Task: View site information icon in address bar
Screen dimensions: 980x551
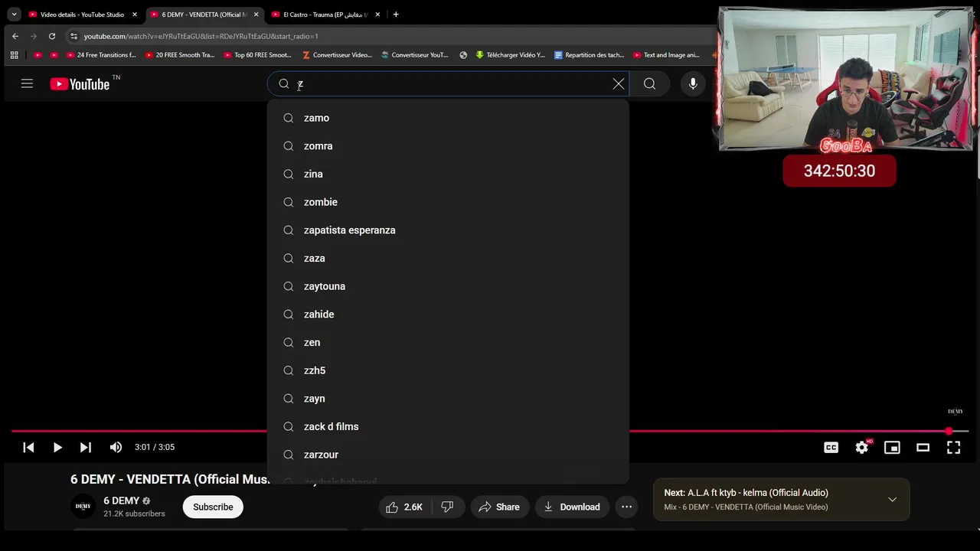Action: click(73, 36)
